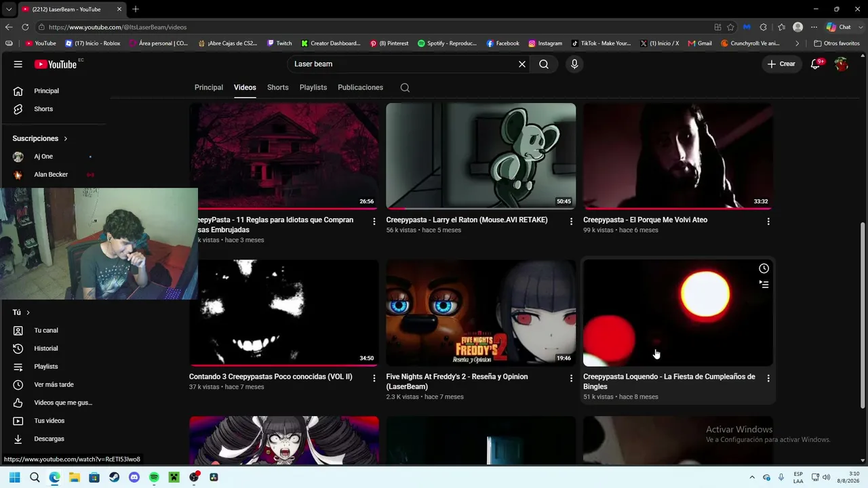Image resolution: width=868 pixels, height=488 pixels.
Task: Open Minecraft from the taskbar
Action: [174, 477]
